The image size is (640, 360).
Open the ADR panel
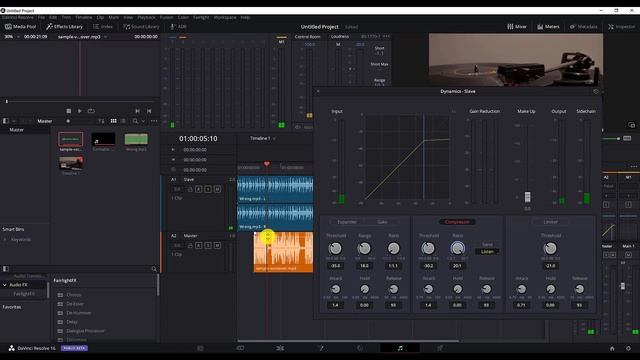(x=178, y=27)
